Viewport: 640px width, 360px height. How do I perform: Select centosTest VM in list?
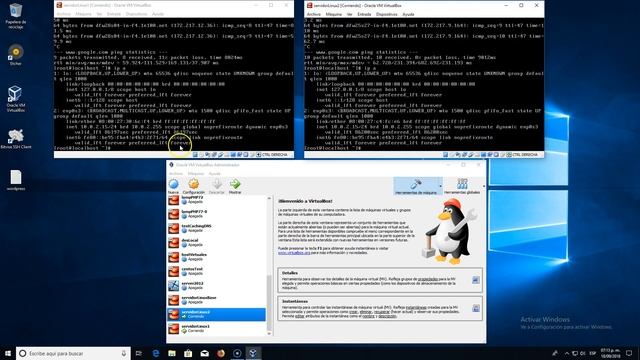pyautogui.click(x=217, y=271)
